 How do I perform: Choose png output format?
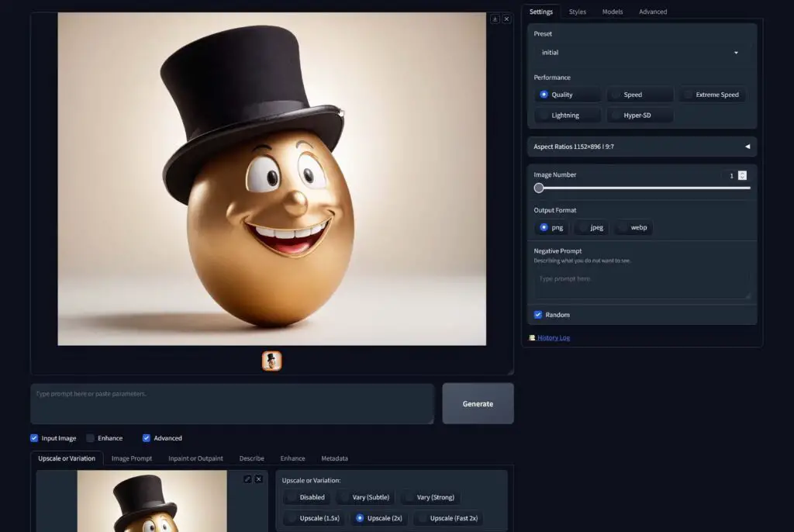pyautogui.click(x=551, y=227)
